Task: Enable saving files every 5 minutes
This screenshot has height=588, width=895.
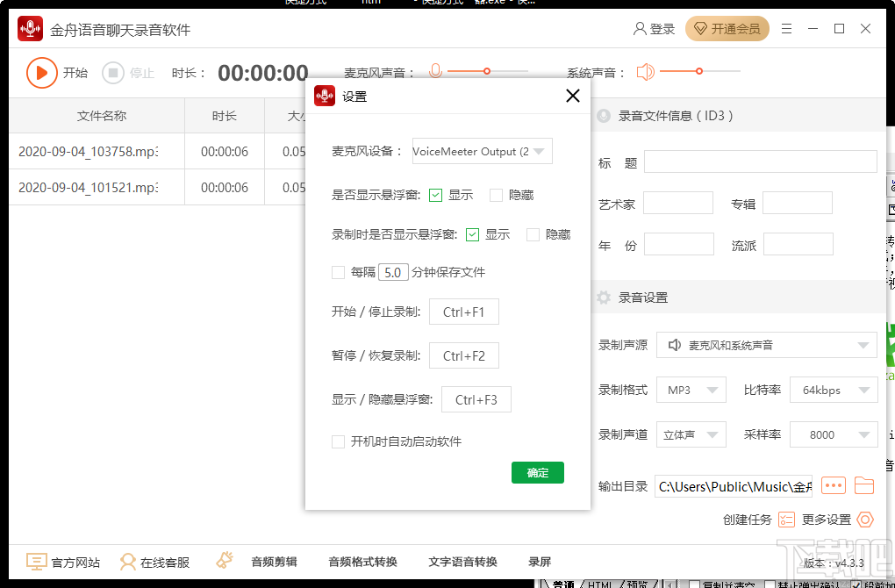Action: tap(338, 272)
